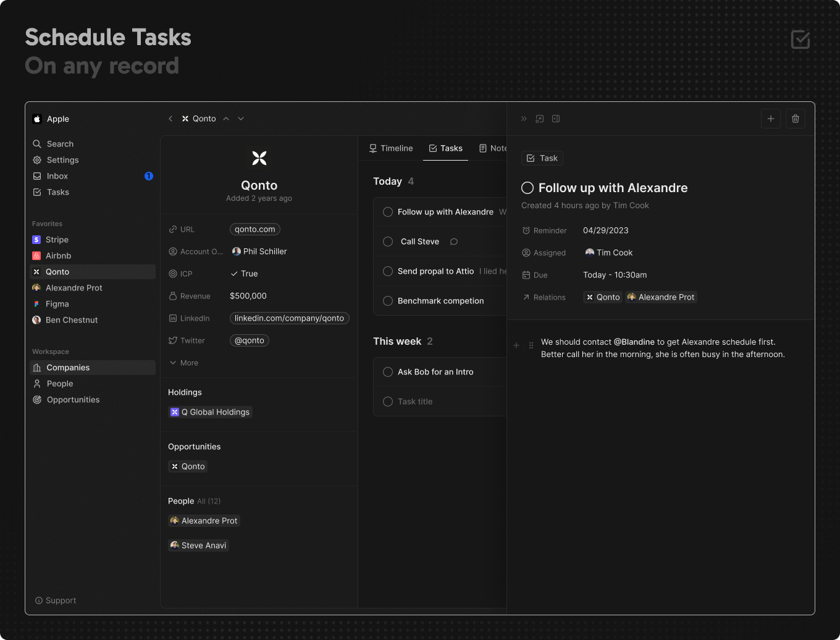The width and height of the screenshot is (840, 640).
Task: Check off the Call Steve task
Action: click(388, 242)
